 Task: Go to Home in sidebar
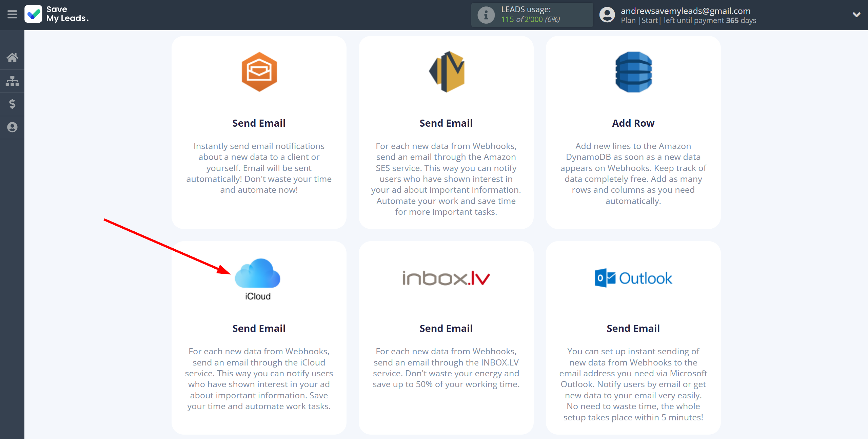click(12, 58)
